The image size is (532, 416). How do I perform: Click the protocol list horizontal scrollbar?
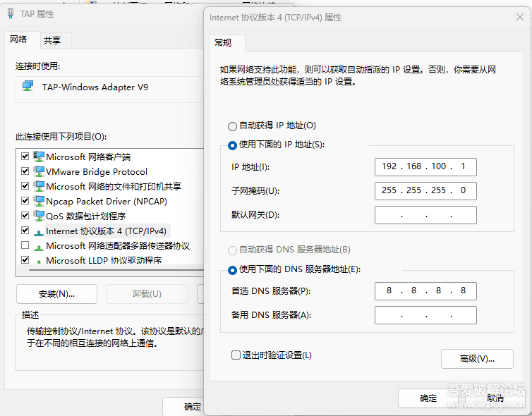pos(116,270)
